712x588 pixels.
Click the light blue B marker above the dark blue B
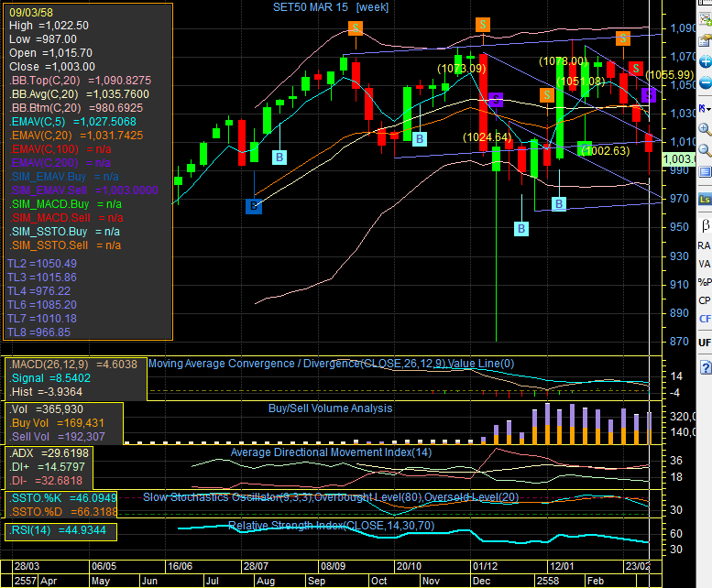tap(279, 158)
